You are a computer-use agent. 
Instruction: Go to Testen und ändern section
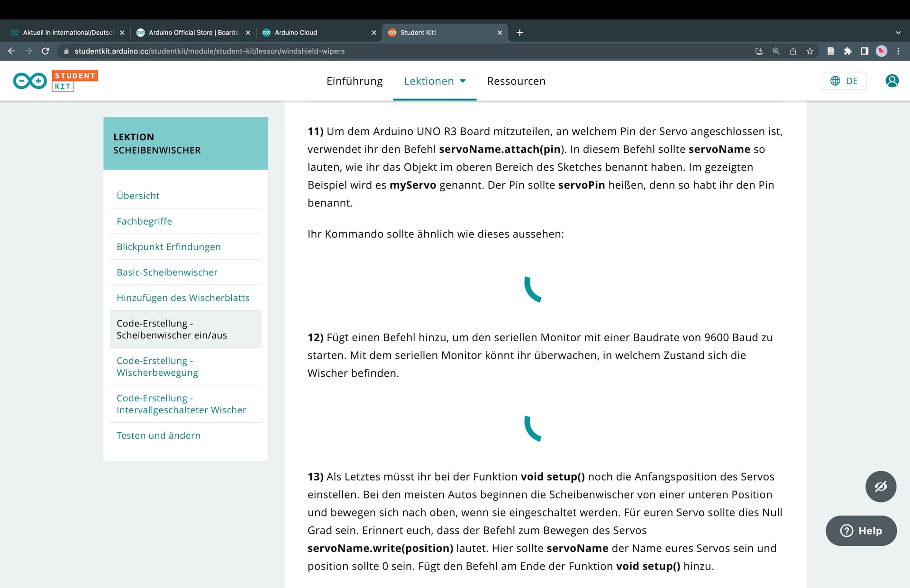(x=158, y=435)
